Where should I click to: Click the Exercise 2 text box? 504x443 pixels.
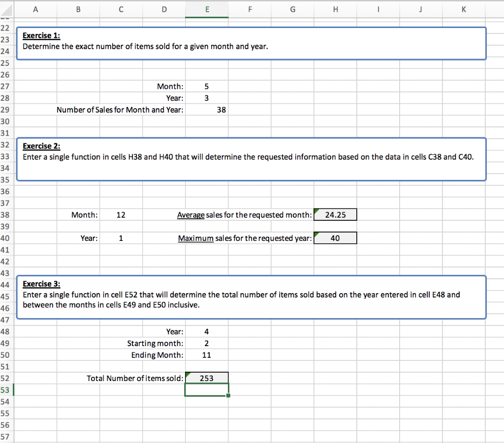(x=251, y=159)
